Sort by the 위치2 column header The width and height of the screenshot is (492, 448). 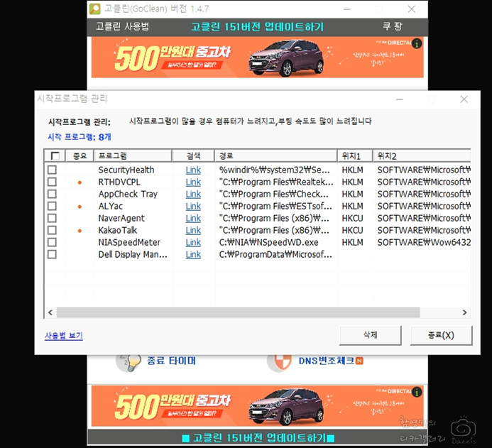tap(422, 156)
